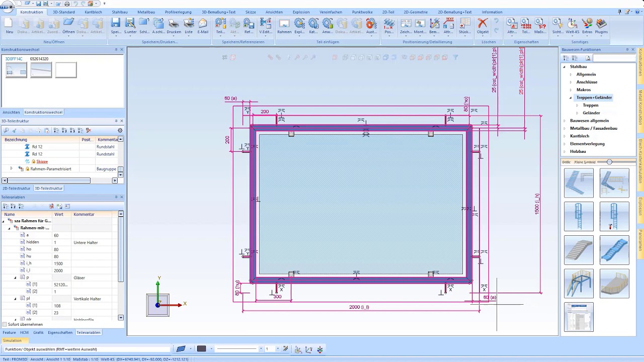This screenshot has height=362, width=644.
Task: Click the S.unter save-as icon
Action: 130,23
